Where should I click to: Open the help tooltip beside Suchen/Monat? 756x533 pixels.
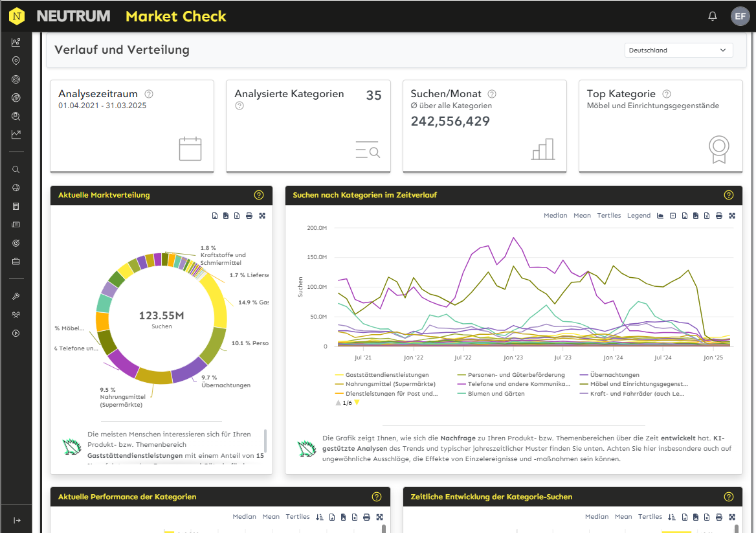tap(491, 93)
